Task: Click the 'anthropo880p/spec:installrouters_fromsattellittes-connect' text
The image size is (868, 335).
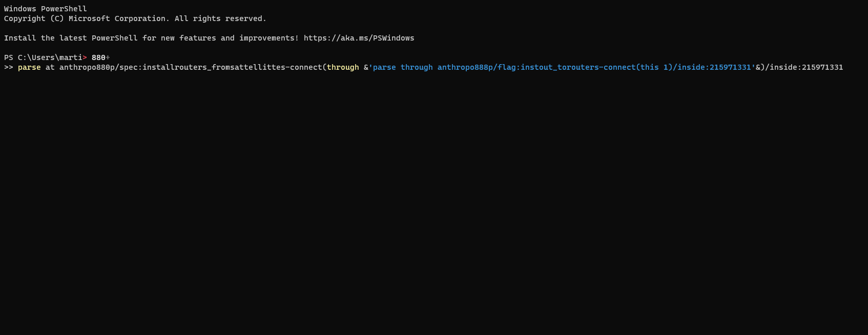Action: coord(191,67)
